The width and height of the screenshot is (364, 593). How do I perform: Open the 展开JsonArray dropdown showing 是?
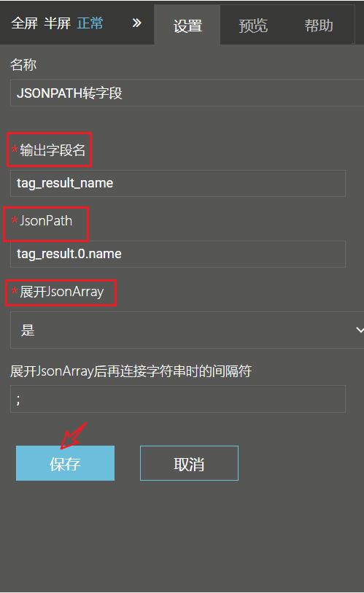(187, 330)
